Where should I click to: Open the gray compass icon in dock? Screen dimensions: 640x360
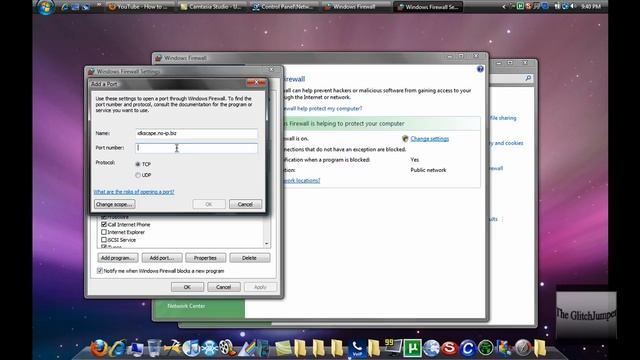[522, 348]
